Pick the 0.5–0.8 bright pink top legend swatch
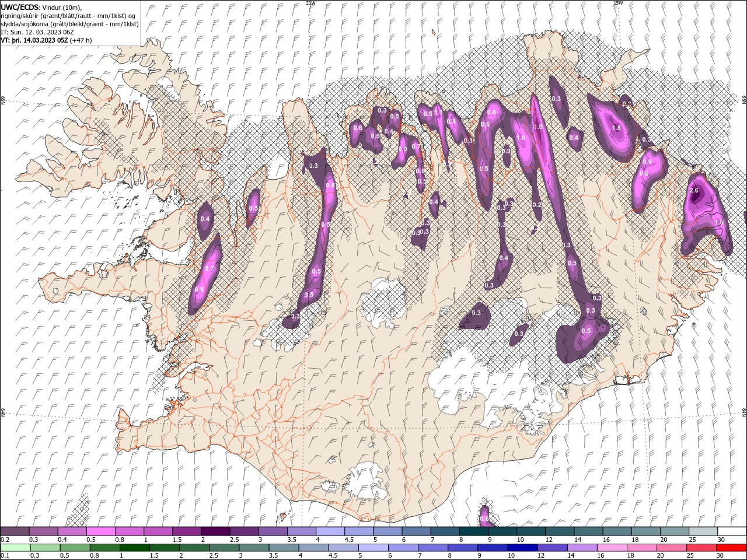The width and height of the screenshot is (747, 560). pyautogui.click(x=100, y=531)
